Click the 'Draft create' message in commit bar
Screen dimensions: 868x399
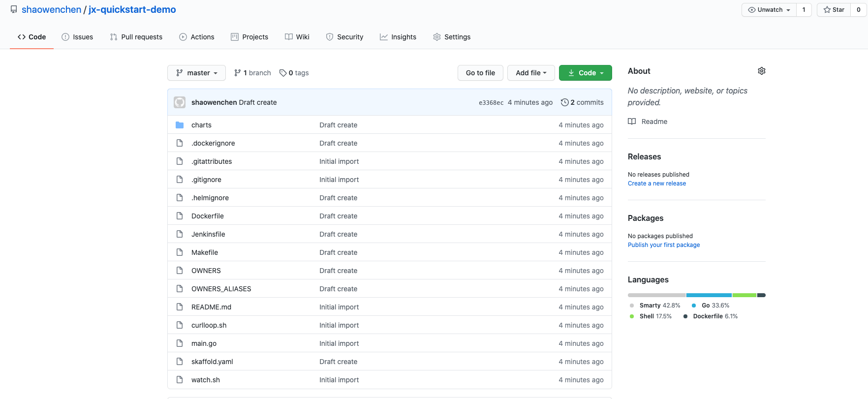click(x=258, y=102)
